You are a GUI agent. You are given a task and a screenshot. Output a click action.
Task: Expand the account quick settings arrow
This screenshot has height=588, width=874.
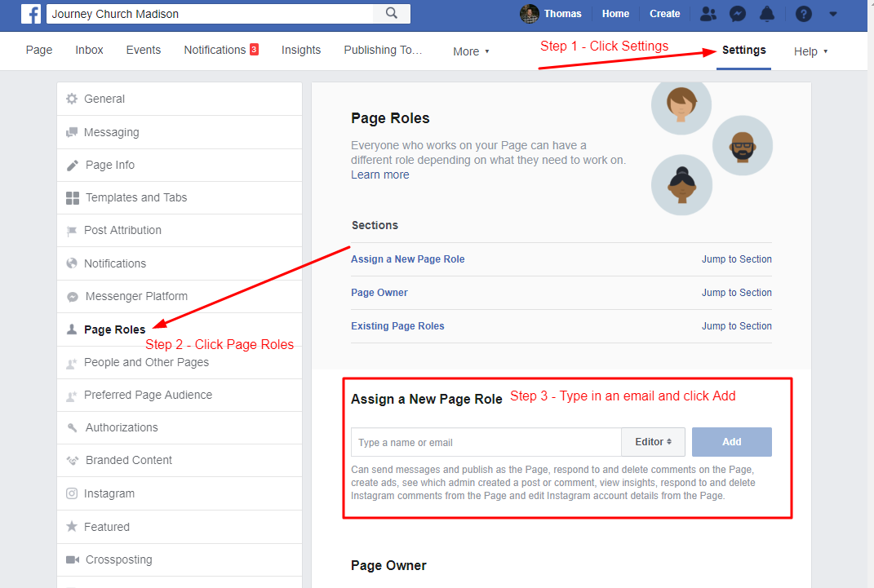(832, 14)
